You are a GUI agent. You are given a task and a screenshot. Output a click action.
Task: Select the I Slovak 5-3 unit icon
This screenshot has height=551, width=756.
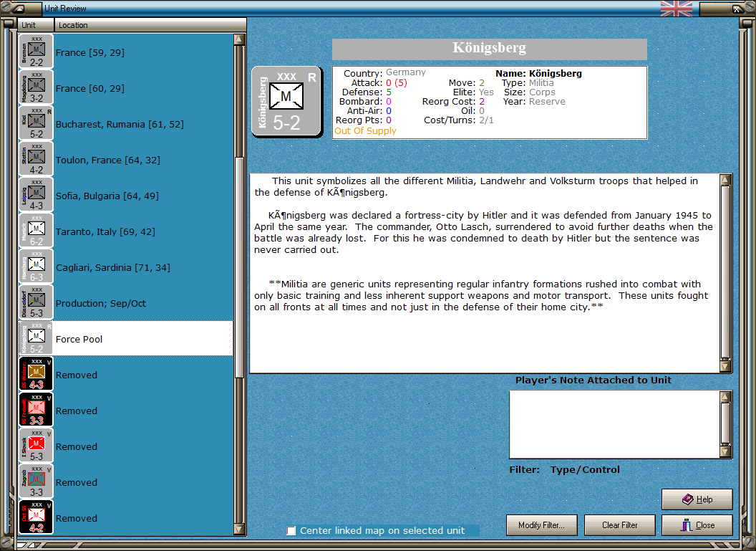(x=36, y=446)
